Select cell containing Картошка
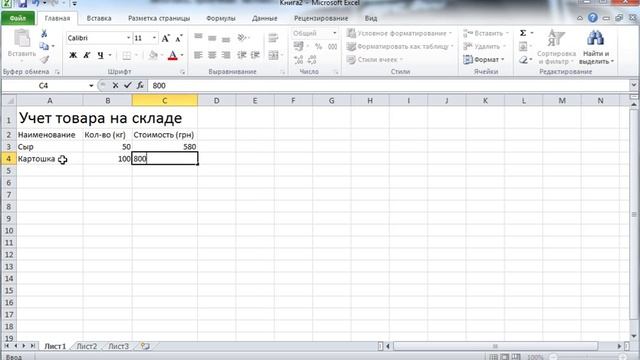640x360 pixels. pos(50,159)
